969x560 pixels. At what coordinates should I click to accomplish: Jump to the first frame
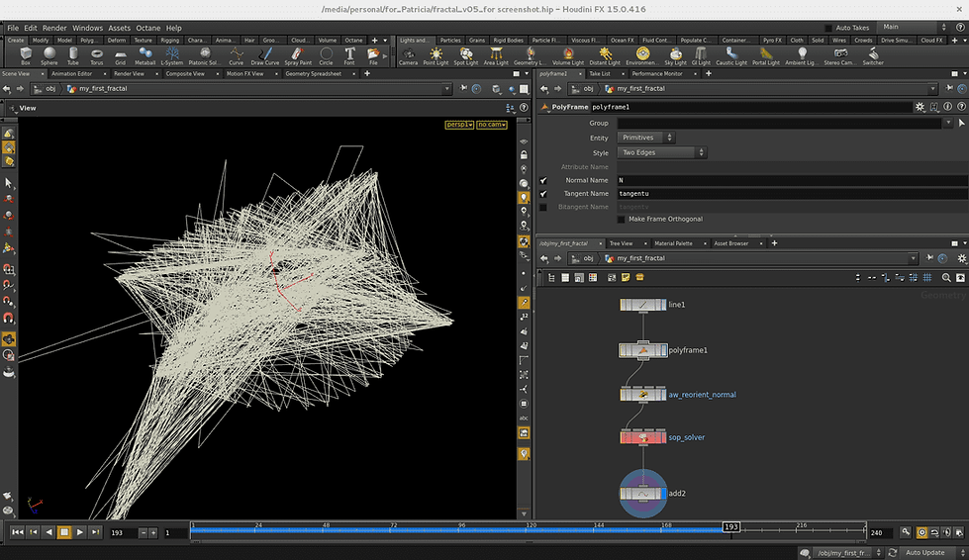click(17, 532)
